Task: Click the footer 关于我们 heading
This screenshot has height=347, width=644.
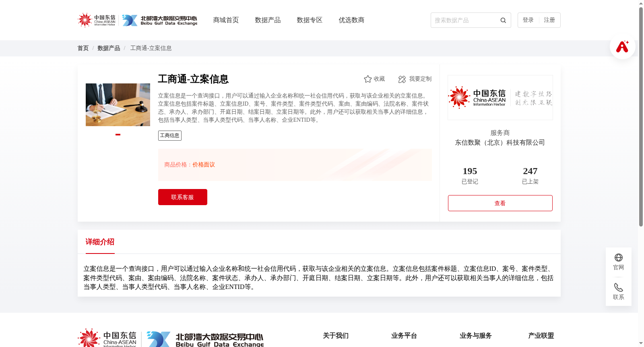Action: coord(336,336)
